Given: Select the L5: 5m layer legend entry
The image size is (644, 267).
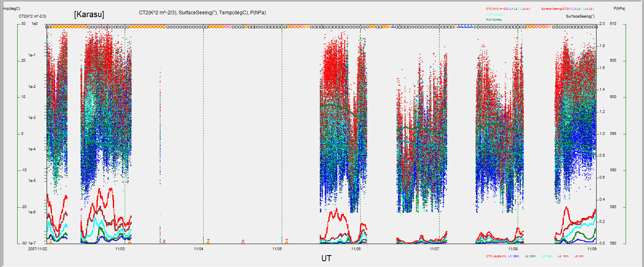Looking at the screenshot, I should tap(579, 256).
